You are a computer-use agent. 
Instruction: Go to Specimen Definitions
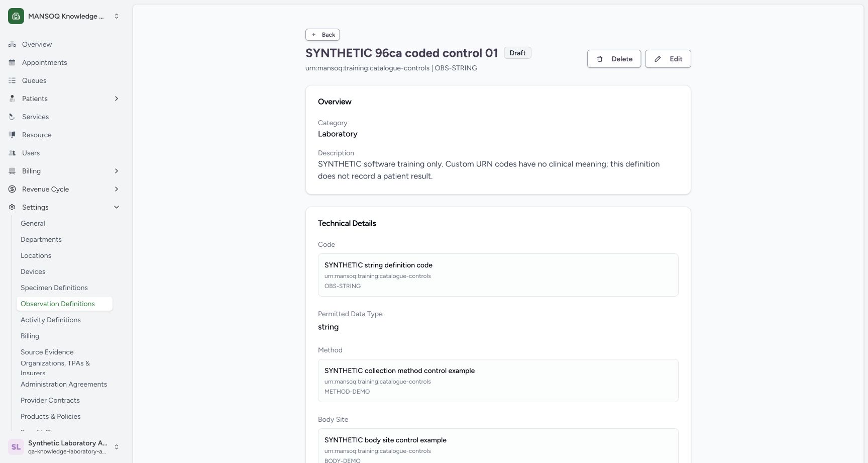(x=64, y=288)
